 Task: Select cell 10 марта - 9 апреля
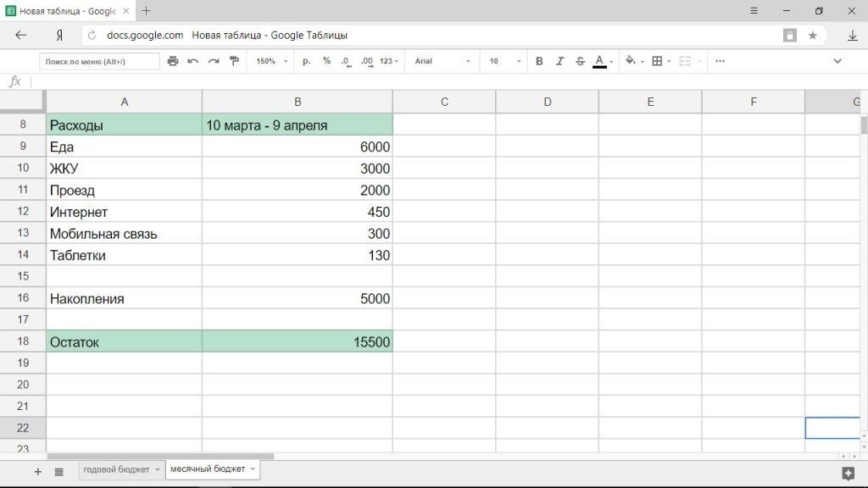[298, 125]
